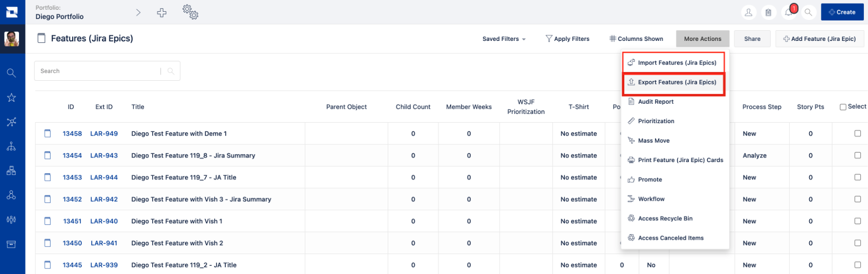This screenshot has width=868, height=274.
Task: Check the checkbox for feature 13452
Action: 858,199
